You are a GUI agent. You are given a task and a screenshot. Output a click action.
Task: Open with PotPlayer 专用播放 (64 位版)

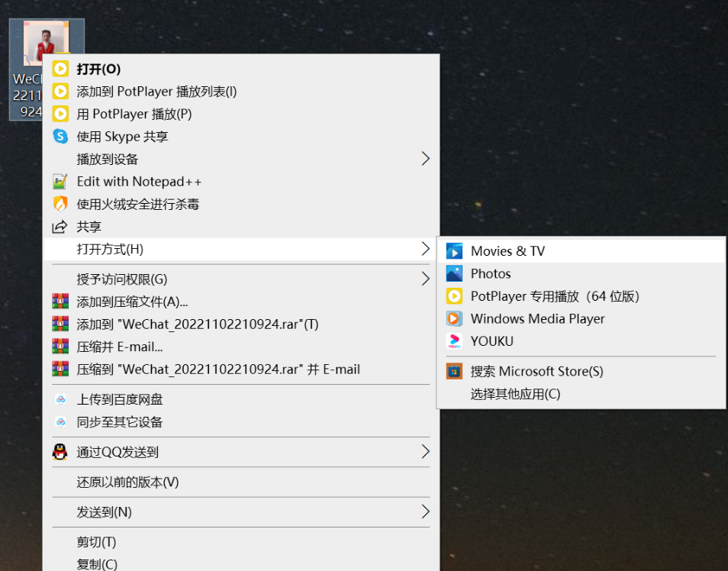point(581,296)
